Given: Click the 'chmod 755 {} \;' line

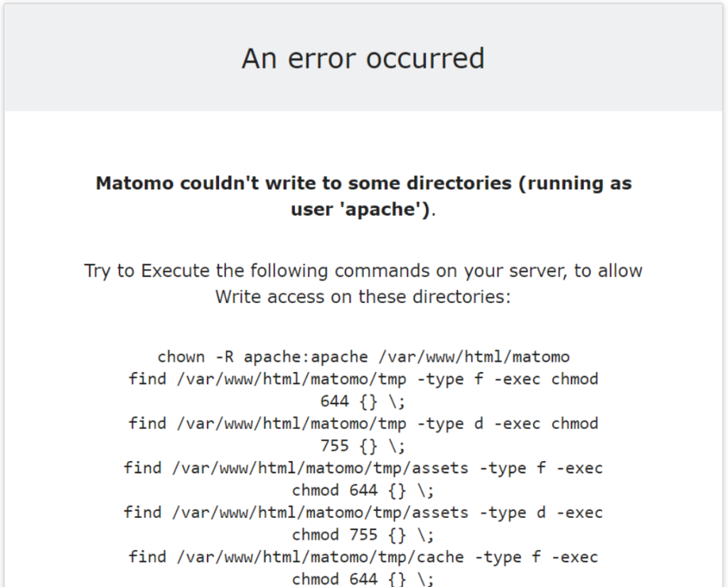Looking at the screenshot, I should click(x=363, y=535).
